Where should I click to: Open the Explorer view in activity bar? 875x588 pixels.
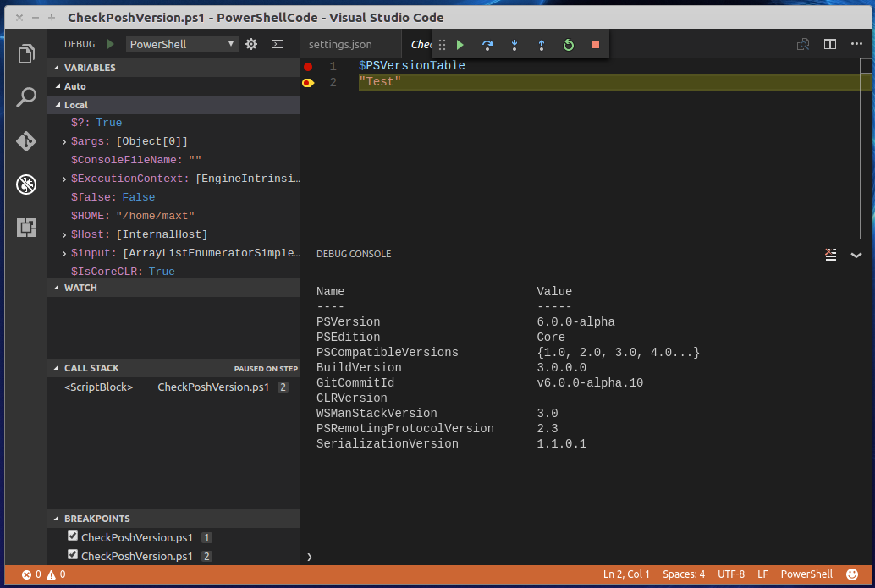26,53
